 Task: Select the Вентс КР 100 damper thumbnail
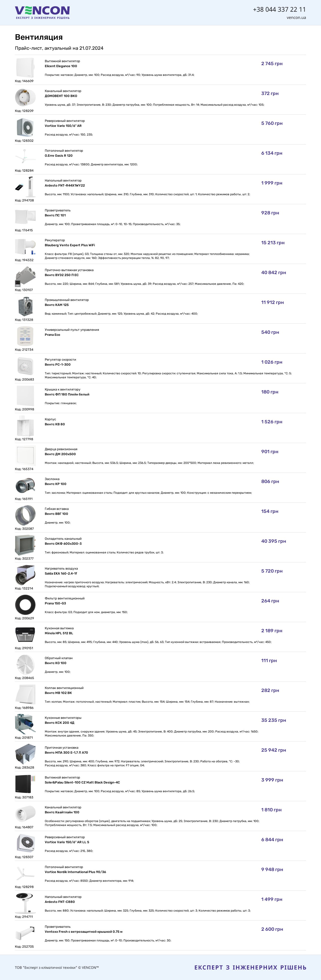click(x=25, y=486)
